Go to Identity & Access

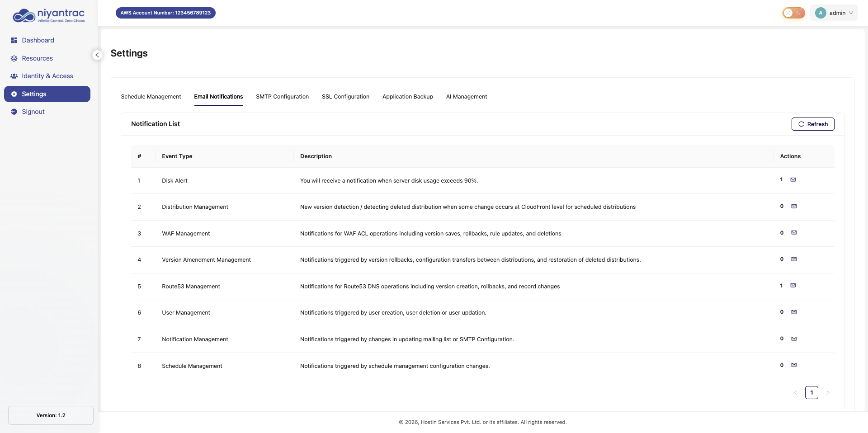47,76
